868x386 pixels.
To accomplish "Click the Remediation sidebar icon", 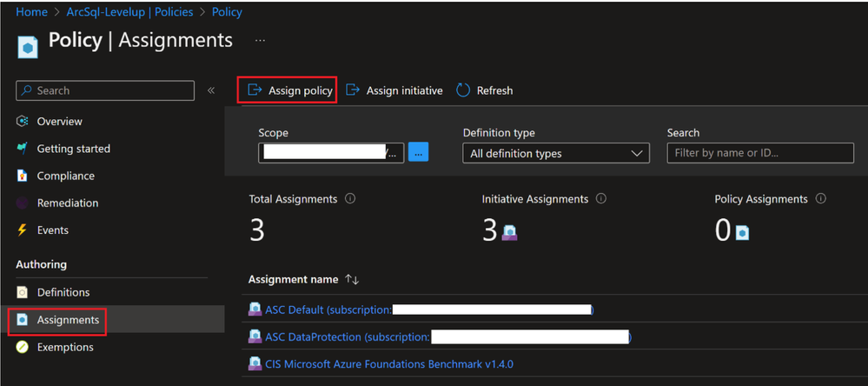I will click(23, 203).
